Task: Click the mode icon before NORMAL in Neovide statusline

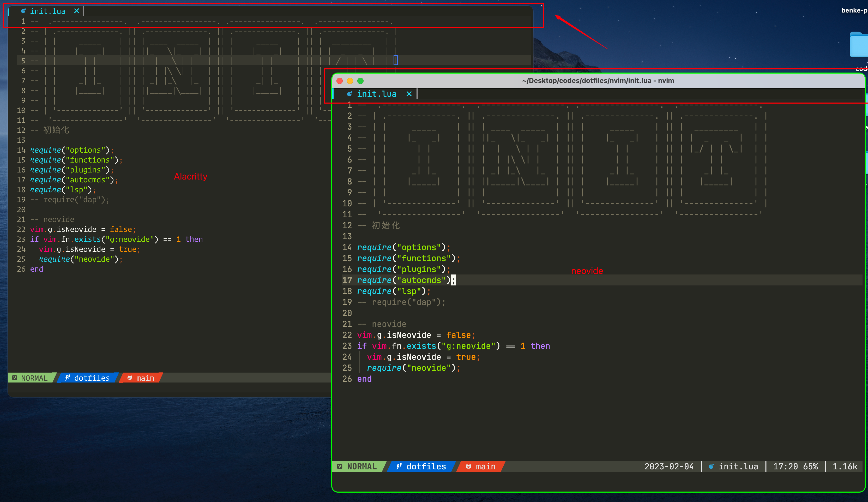Action: (340, 466)
